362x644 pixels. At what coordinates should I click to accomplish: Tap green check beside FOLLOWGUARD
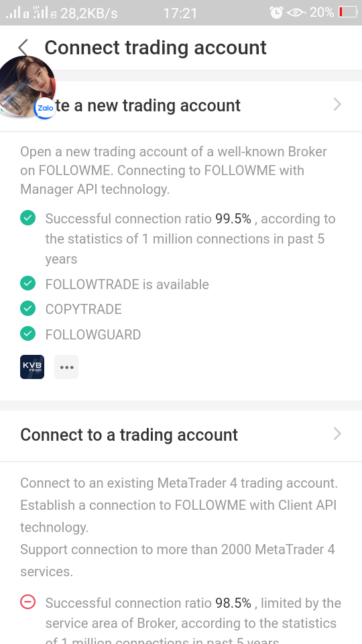[x=28, y=333]
